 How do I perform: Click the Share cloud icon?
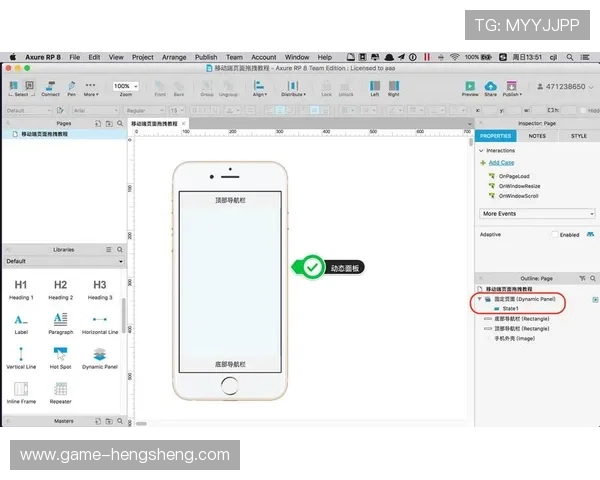pyautogui.click(x=491, y=89)
